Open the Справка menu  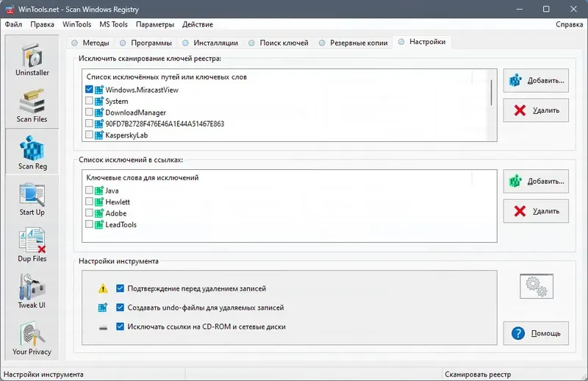569,24
